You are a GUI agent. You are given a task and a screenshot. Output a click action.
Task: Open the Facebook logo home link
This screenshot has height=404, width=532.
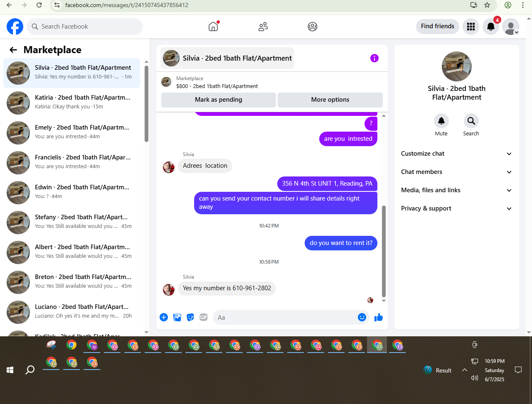point(15,27)
